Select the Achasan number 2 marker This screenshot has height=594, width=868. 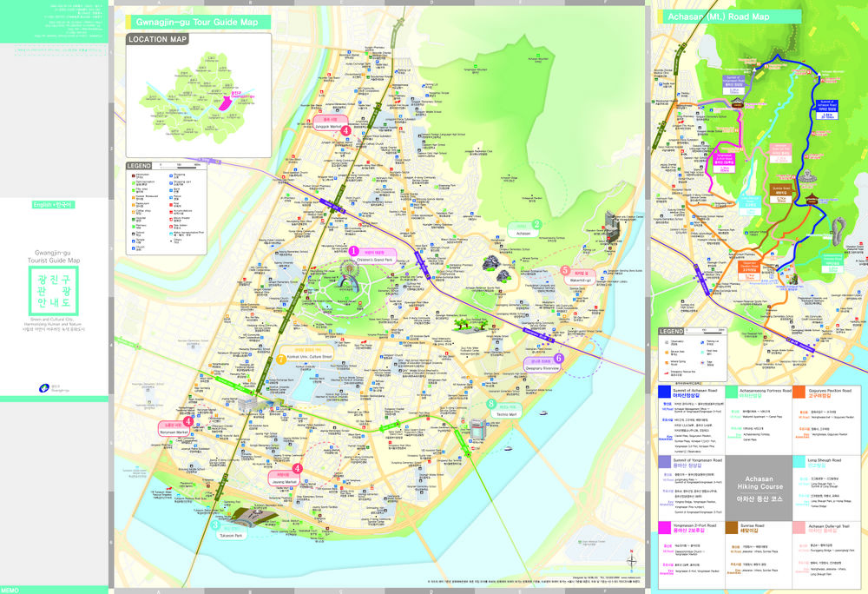[536, 224]
